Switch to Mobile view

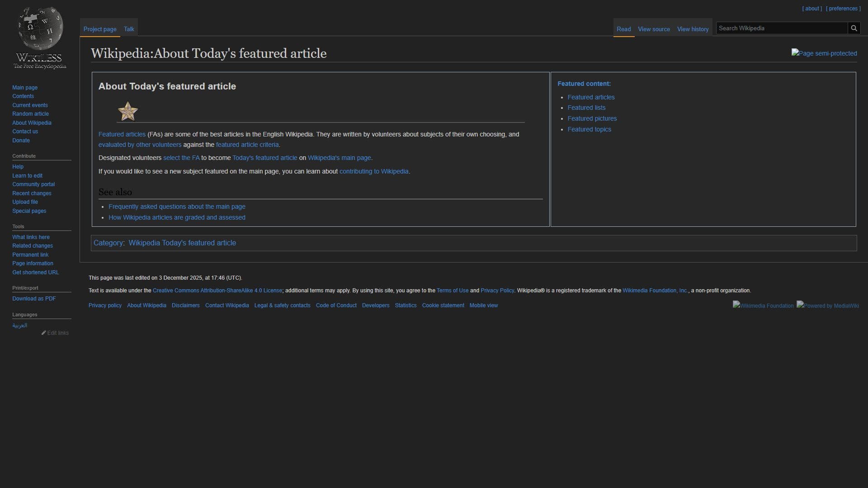[484, 305]
